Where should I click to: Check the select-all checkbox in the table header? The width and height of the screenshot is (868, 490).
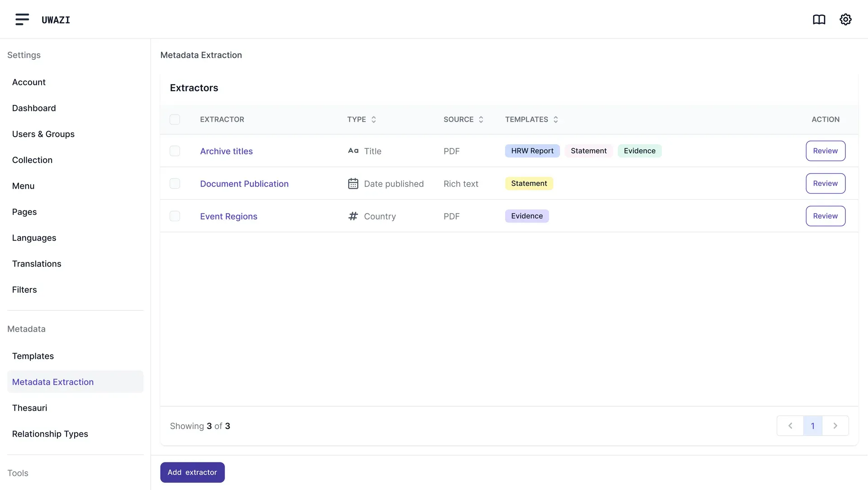175,119
